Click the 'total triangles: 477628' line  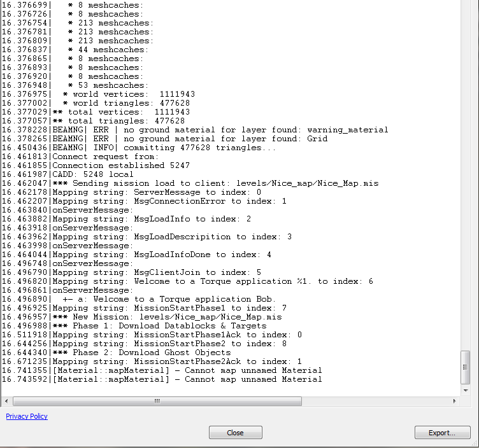coord(93,121)
